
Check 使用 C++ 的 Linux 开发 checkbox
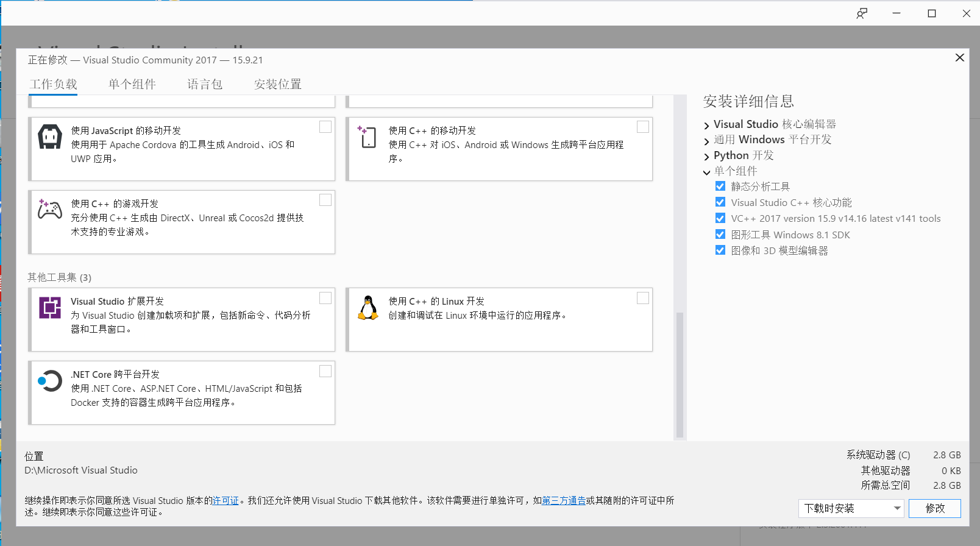click(643, 298)
